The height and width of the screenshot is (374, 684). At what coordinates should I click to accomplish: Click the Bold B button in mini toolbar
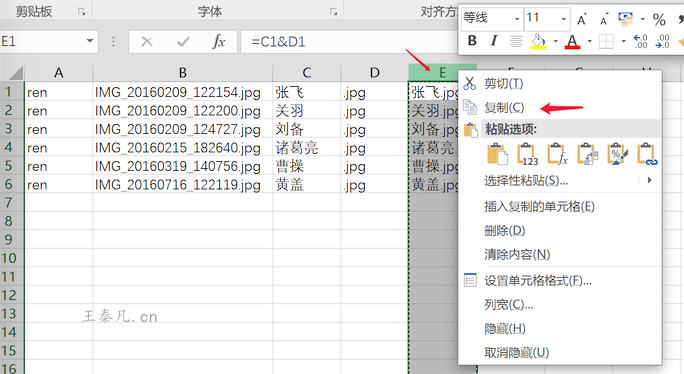(472, 41)
